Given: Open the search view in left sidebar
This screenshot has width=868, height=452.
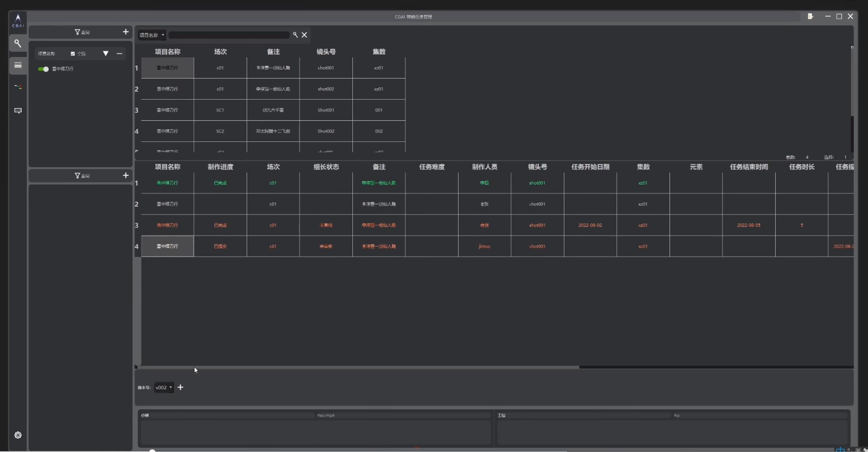Looking at the screenshot, I should [18, 43].
